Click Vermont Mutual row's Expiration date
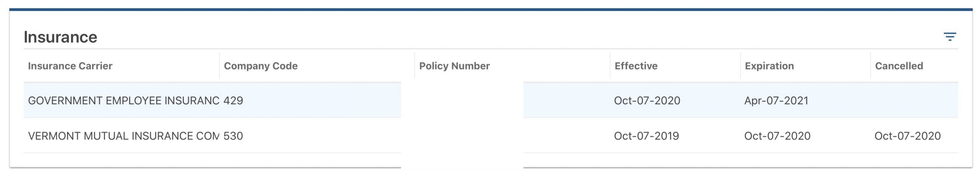Viewport: 980px width, 175px height. pyautogui.click(x=777, y=136)
